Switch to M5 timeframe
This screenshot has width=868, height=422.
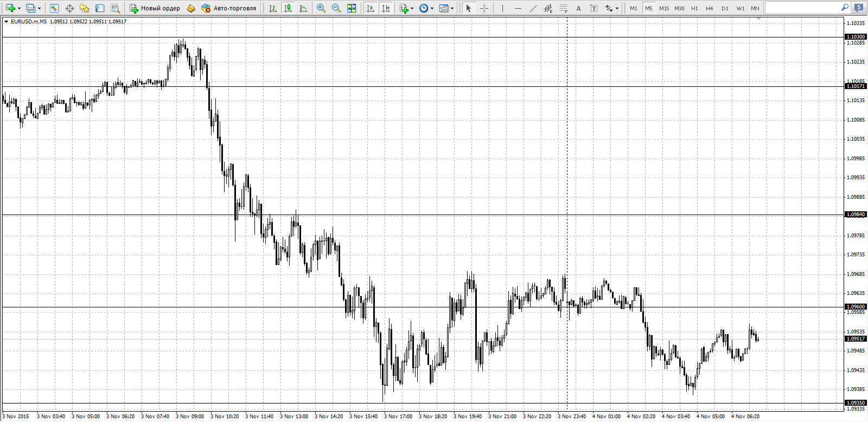(x=649, y=8)
